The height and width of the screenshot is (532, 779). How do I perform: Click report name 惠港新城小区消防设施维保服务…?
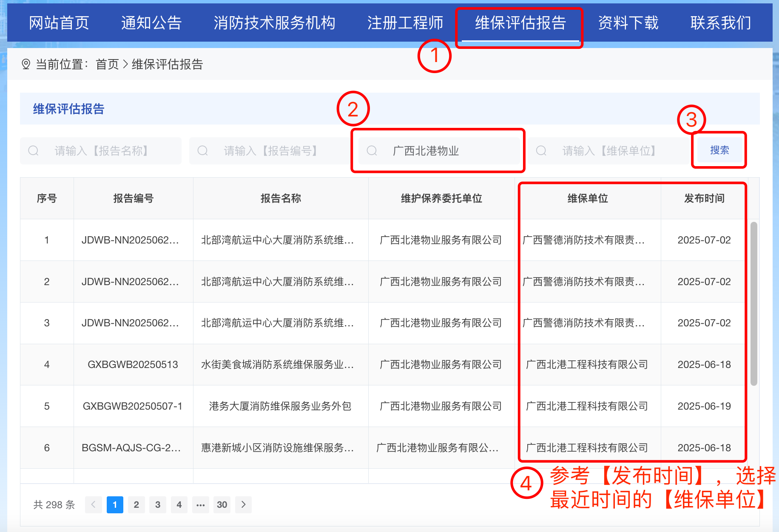(277, 448)
